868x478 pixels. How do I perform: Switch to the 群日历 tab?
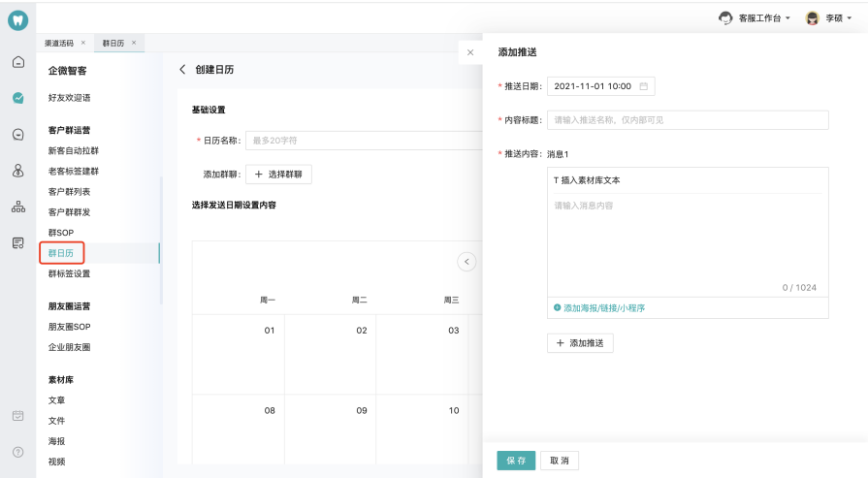(113, 43)
